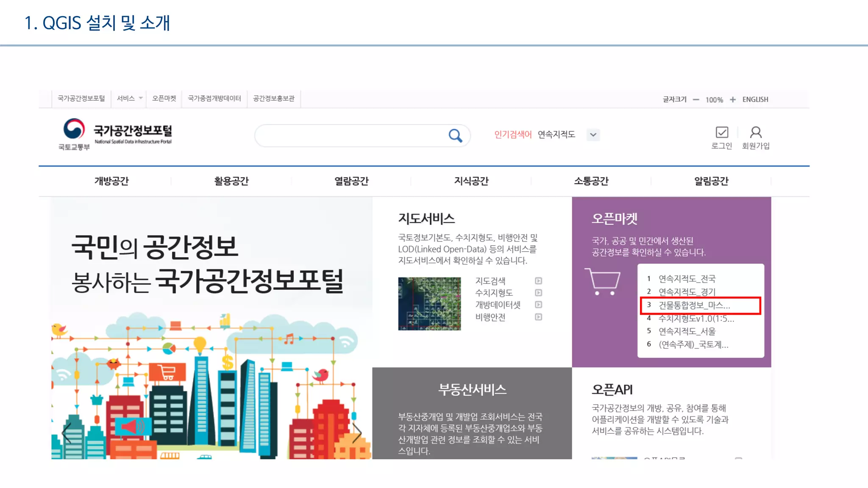Open the 회원가입 person icon

click(756, 133)
